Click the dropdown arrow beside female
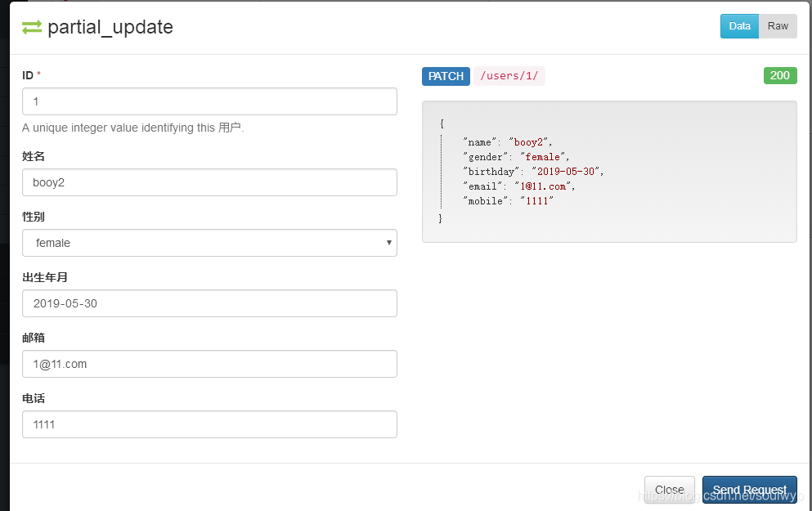This screenshot has height=511, width=812. point(388,243)
